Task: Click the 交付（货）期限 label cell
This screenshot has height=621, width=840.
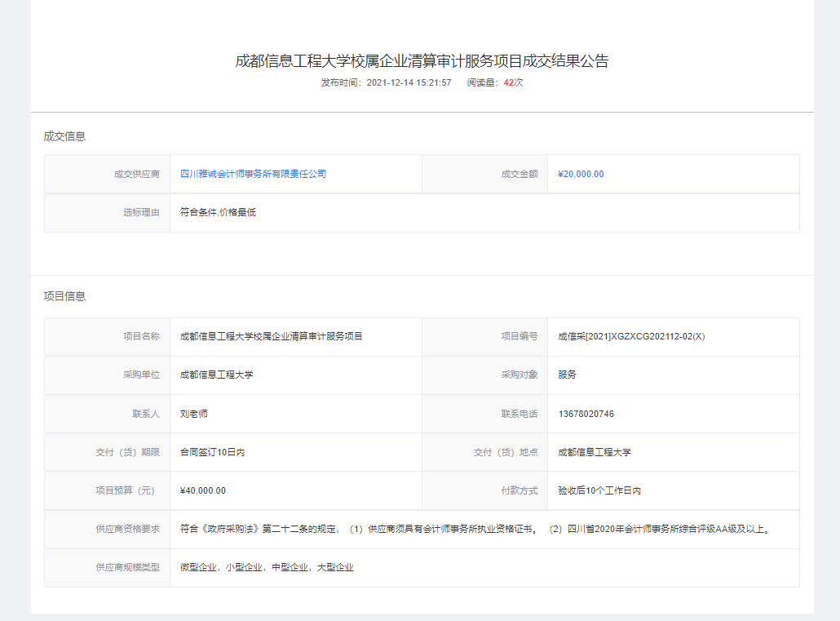Action: pos(107,453)
